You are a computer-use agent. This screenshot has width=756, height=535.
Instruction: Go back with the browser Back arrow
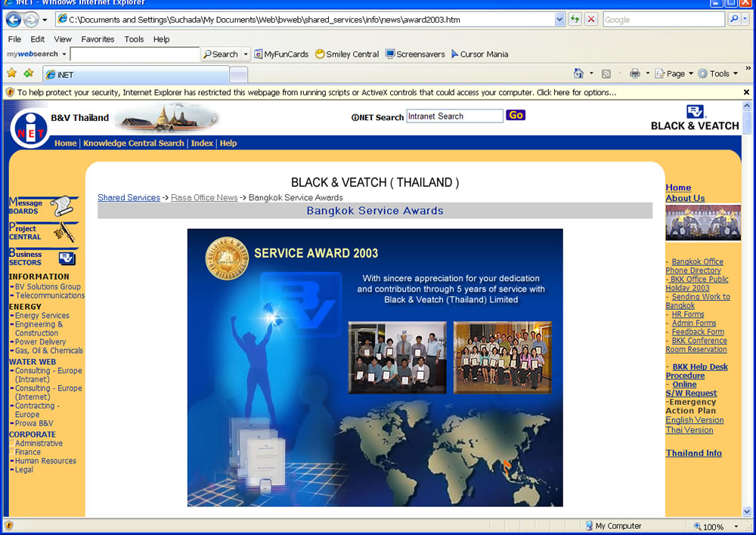point(14,20)
